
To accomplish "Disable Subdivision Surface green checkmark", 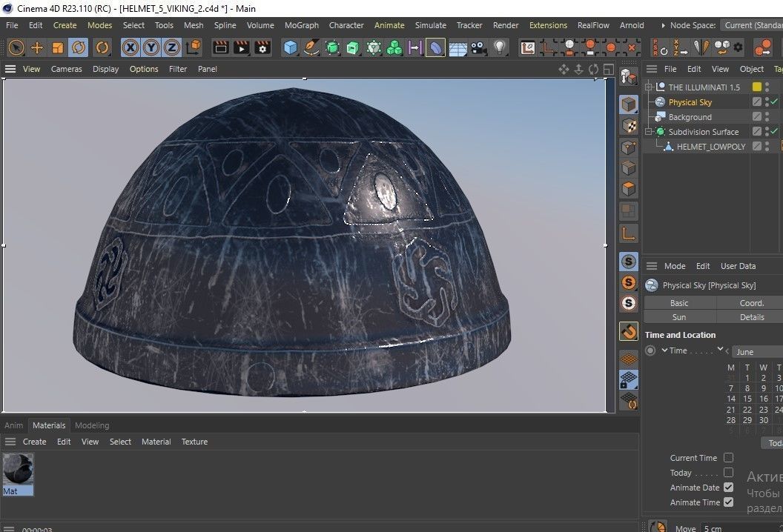I will click(775, 131).
